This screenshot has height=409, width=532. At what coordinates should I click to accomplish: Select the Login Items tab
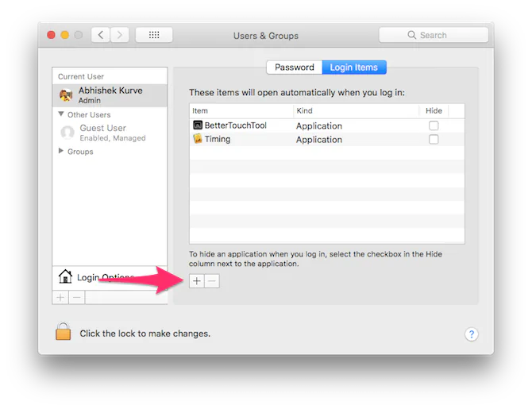point(354,68)
